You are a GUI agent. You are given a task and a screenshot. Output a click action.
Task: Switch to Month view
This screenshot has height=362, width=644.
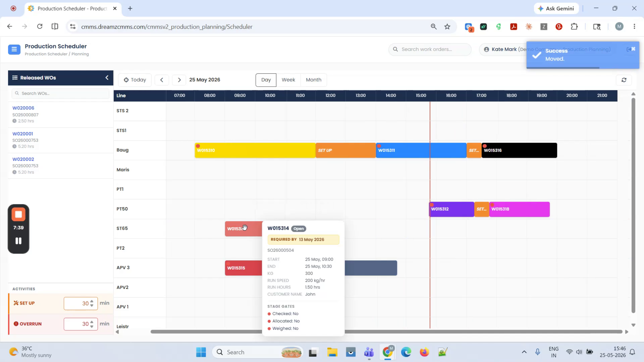[x=313, y=80]
